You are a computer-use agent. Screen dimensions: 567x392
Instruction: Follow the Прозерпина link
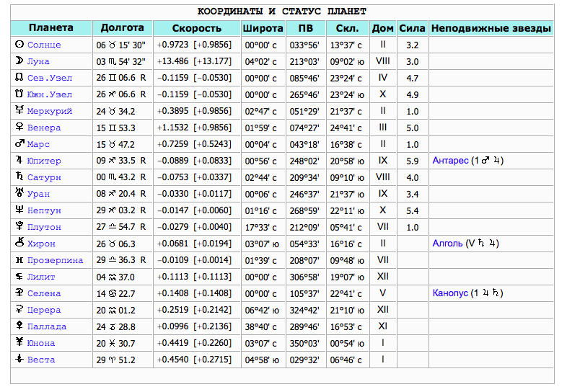click(x=55, y=260)
